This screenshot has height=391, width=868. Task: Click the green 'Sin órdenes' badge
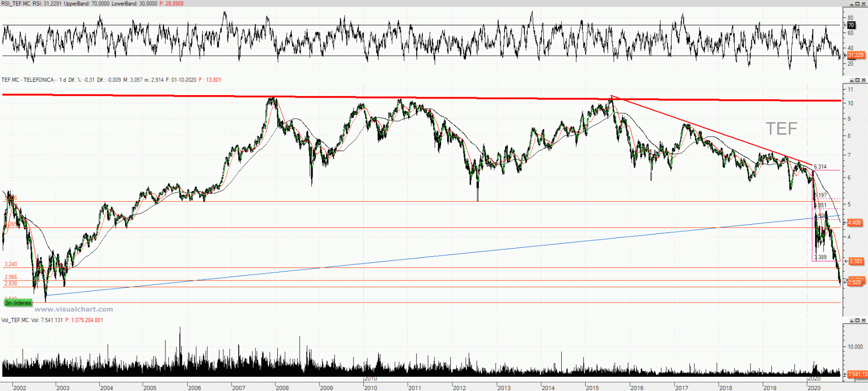pyautogui.click(x=18, y=303)
